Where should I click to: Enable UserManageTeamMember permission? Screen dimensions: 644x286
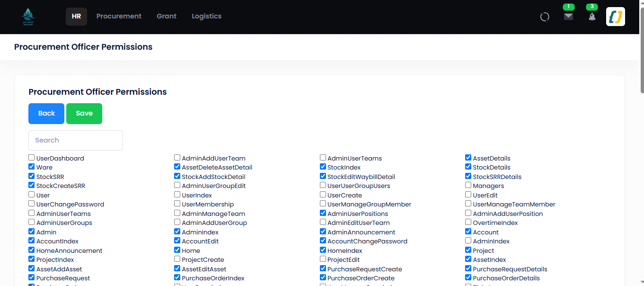[x=468, y=204]
